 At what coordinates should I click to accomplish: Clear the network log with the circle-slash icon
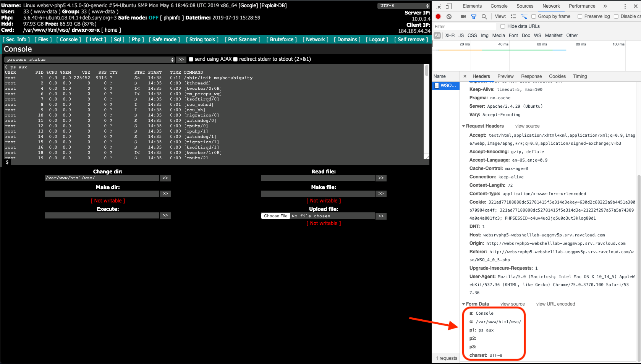pos(449,16)
